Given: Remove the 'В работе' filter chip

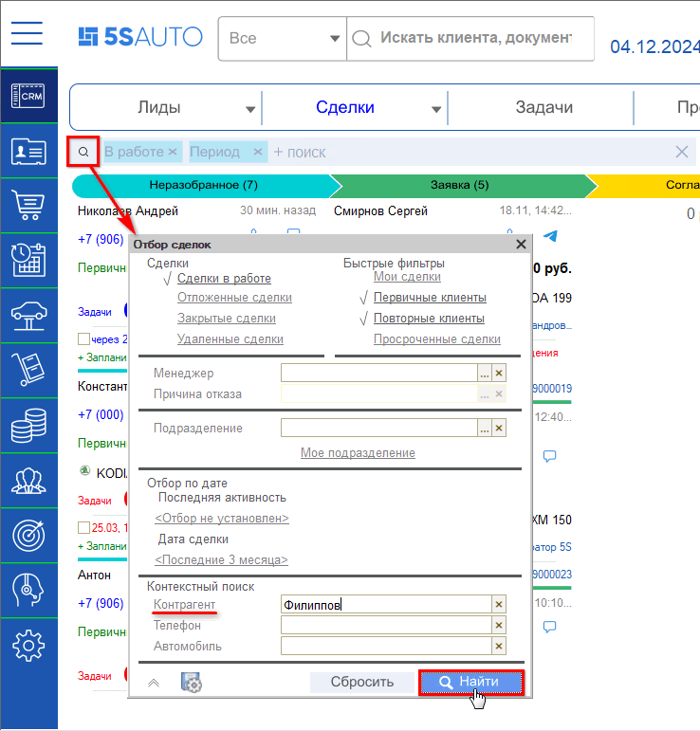Looking at the screenshot, I should [173, 152].
